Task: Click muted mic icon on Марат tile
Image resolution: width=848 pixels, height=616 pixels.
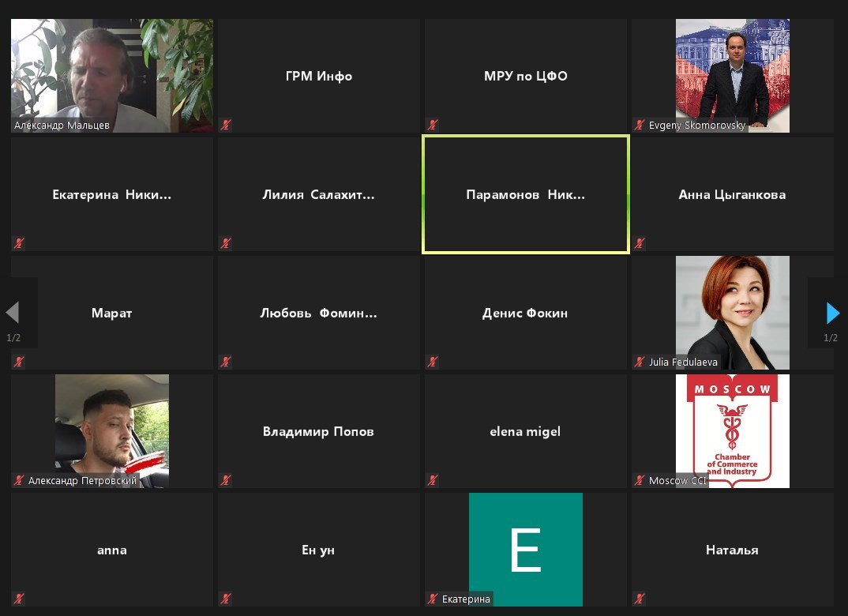Action: click(x=19, y=362)
